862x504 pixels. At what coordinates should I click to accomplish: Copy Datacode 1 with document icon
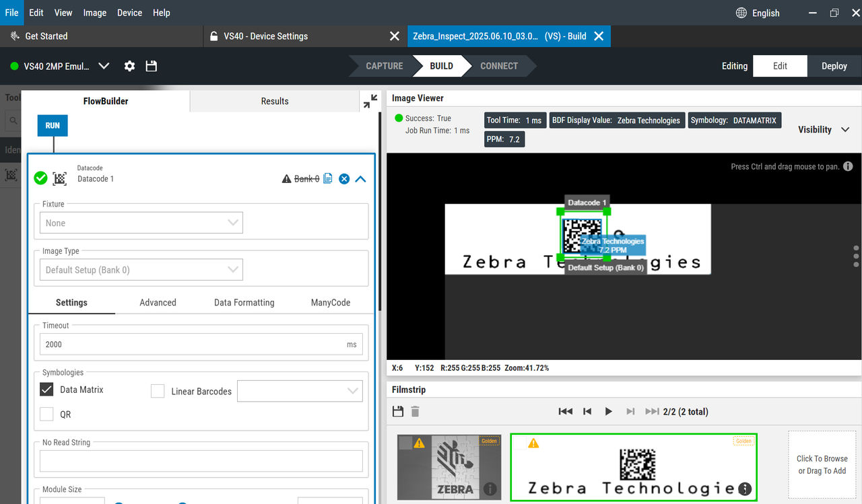click(328, 178)
